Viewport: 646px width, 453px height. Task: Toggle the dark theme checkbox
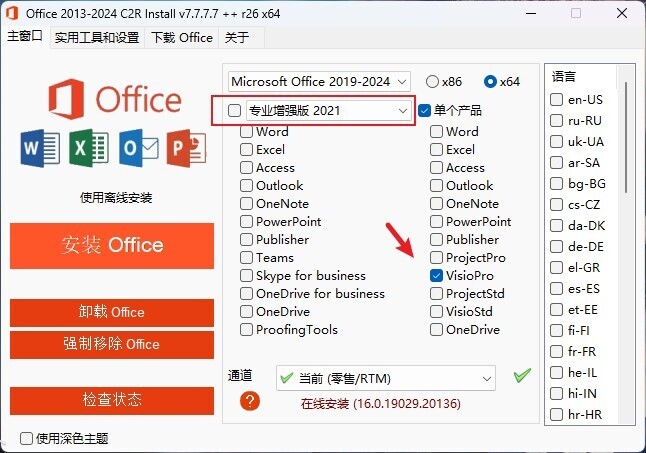(26, 438)
